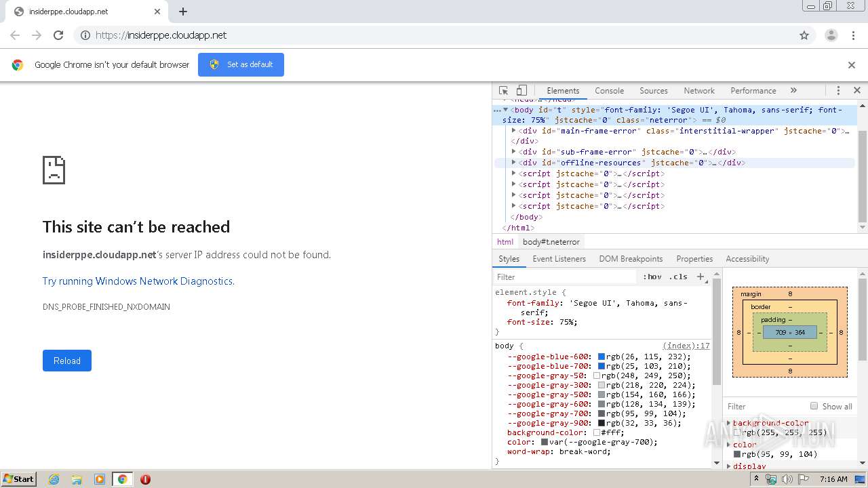Expand the last script node
This screenshot has height=488, width=868.
(x=513, y=206)
